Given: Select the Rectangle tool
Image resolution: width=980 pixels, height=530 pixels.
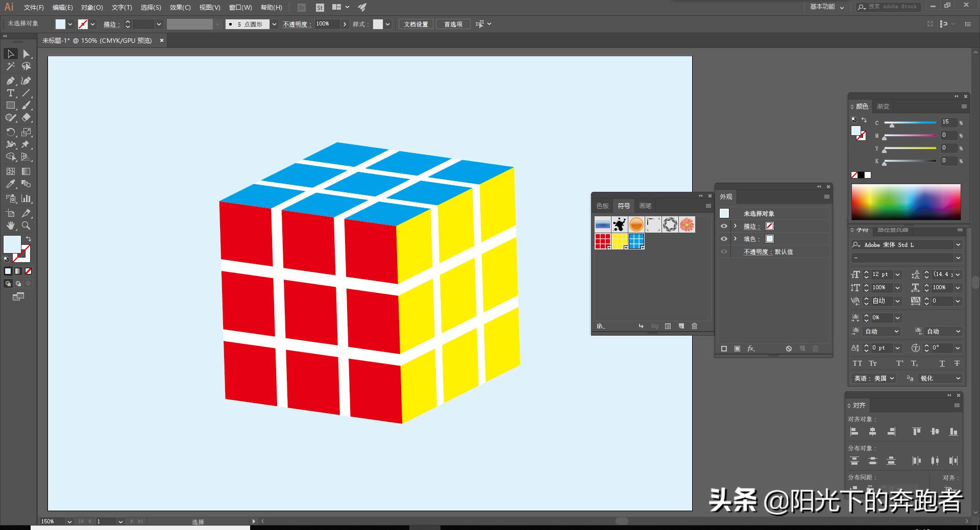Looking at the screenshot, I should tap(10, 106).
